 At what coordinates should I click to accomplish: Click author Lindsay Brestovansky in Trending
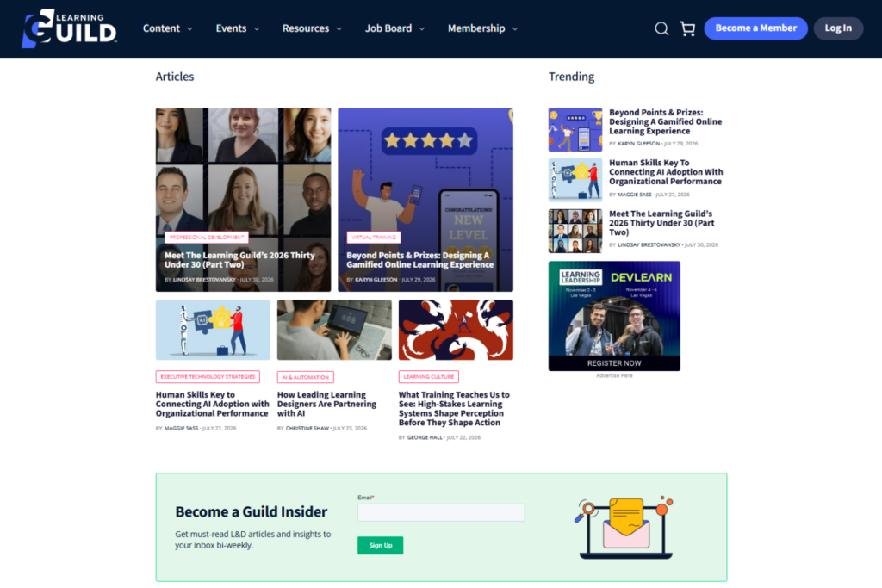(649, 245)
